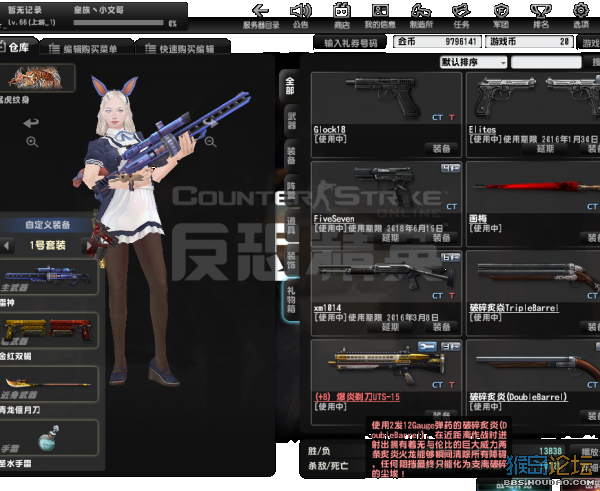600x491 pixels.
Task: Select the 道具 items category tab
Action: (x=291, y=226)
